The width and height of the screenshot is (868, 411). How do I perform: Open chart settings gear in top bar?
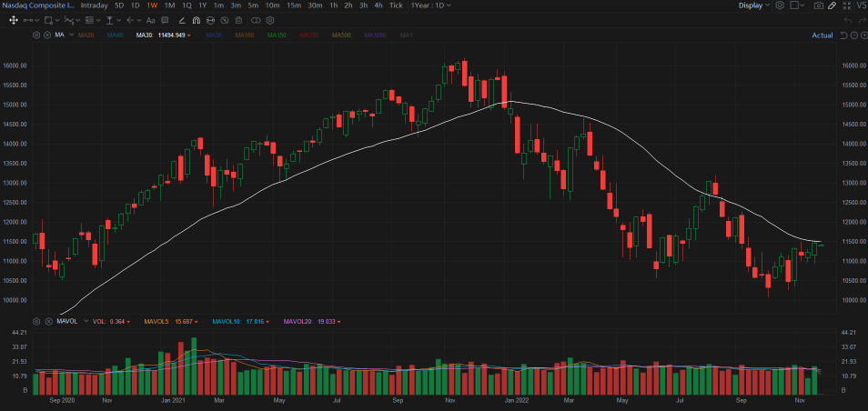[x=780, y=5]
